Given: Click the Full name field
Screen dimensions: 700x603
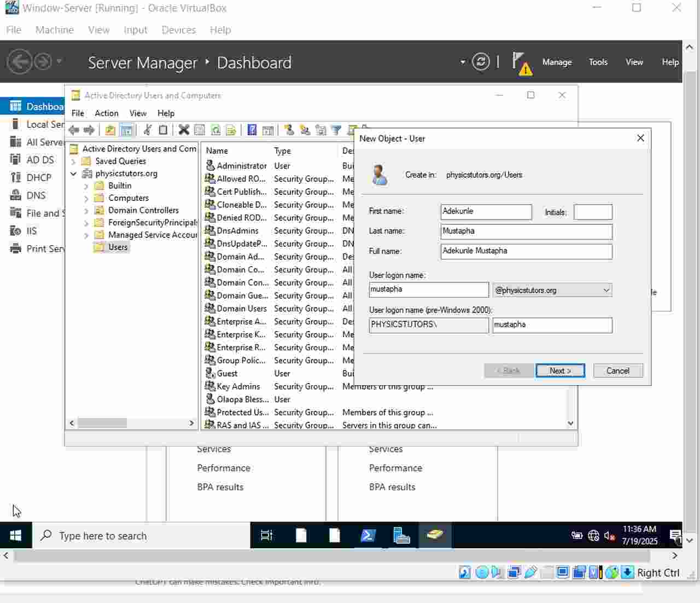Looking at the screenshot, I should (526, 251).
